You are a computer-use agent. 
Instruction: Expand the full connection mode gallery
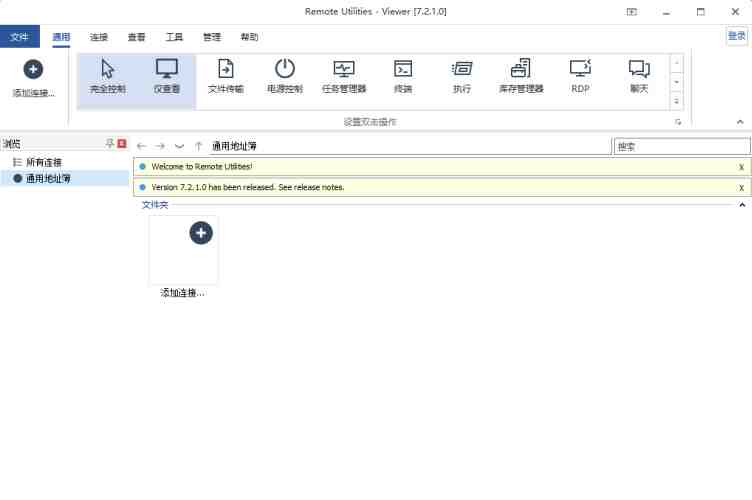tap(676, 101)
